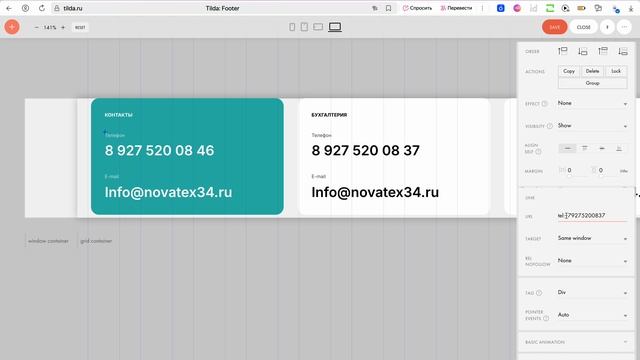
Task: Open browser downloads icon
Action: click(x=631, y=8)
